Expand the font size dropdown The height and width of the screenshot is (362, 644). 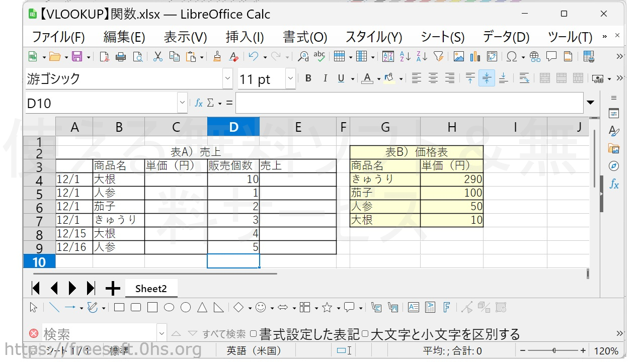point(290,78)
